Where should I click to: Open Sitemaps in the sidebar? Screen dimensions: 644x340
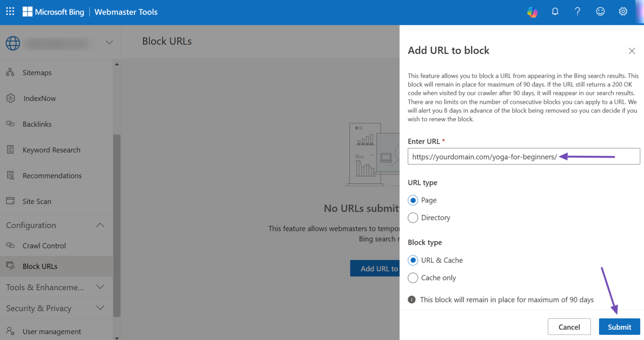(x=37, y=73)
